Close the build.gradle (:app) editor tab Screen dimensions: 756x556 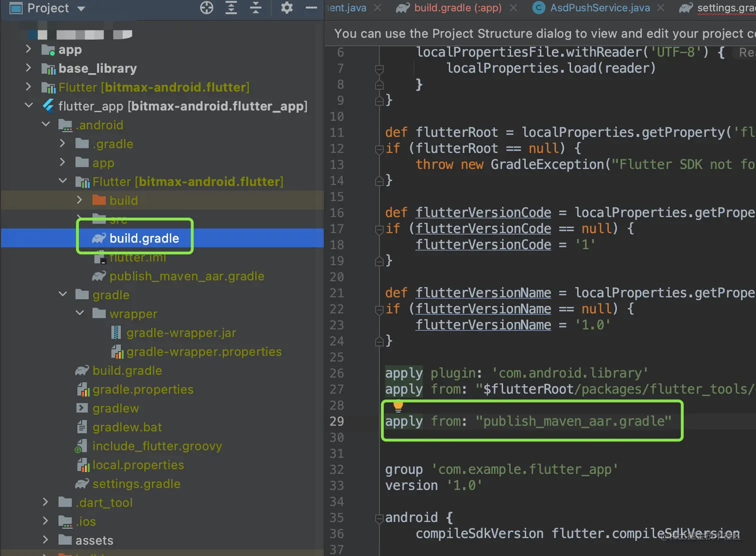513,7
